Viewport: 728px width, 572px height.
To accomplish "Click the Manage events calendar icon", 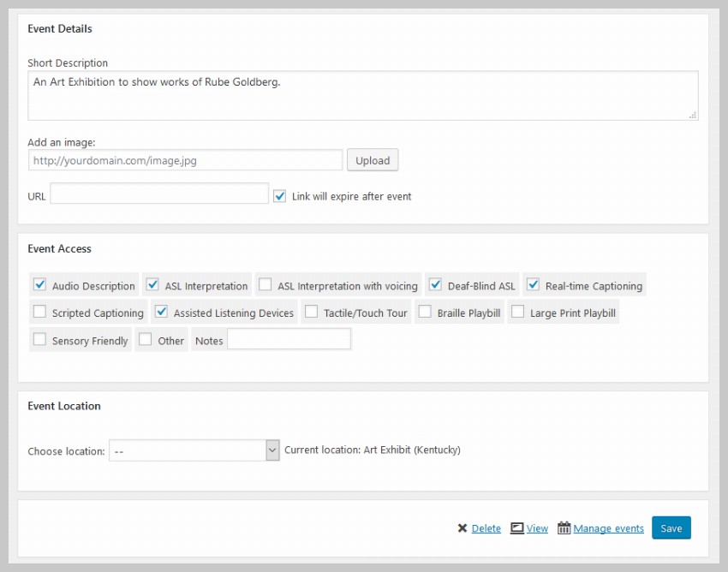I will [x=564, y=528].
